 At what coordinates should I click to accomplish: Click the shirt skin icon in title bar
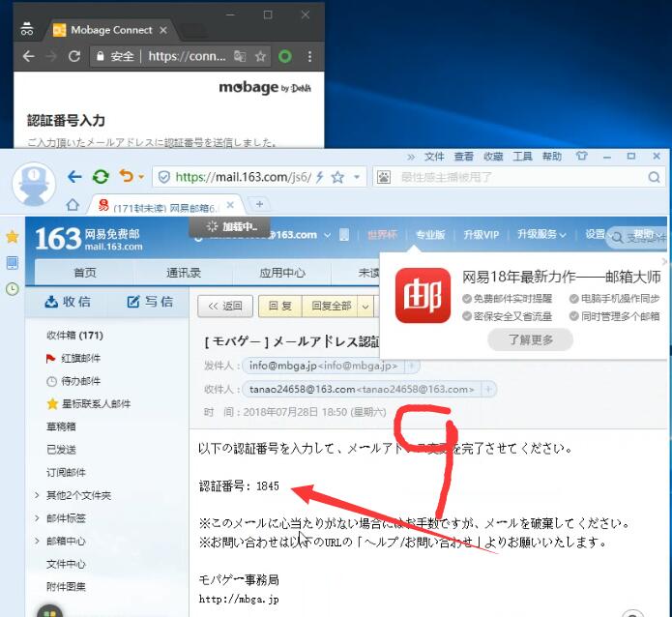[x=581, y=156]
